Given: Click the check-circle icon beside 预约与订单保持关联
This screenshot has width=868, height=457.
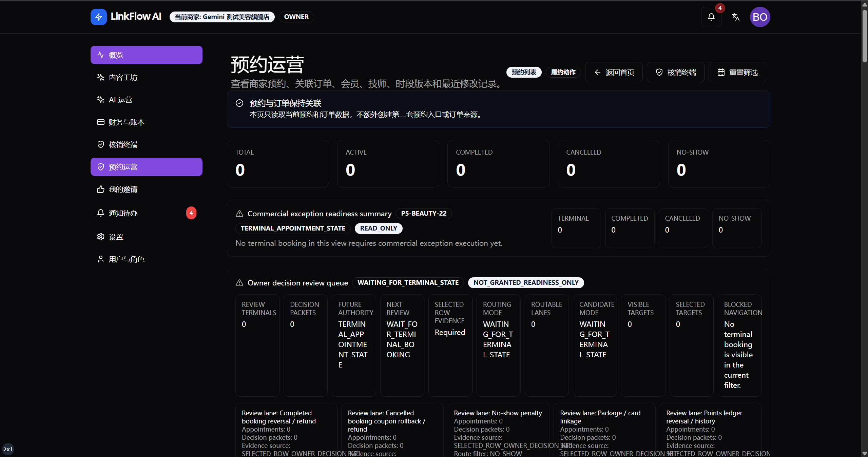Looking at the screenshot, I should [x=239, y=103].
